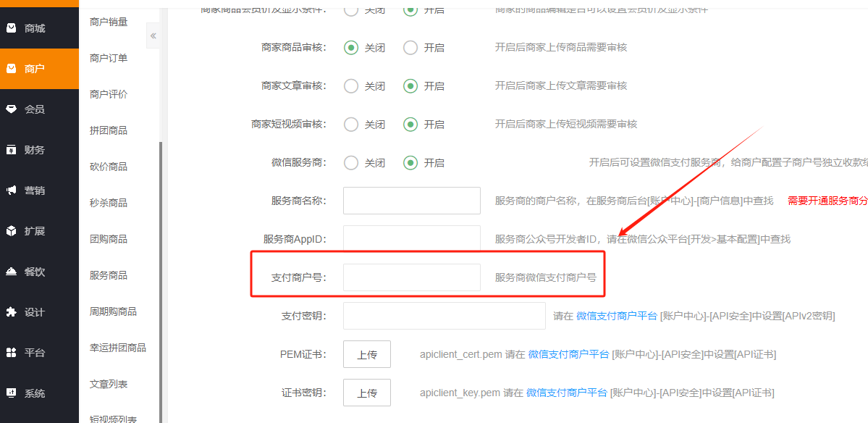Click the 支付商户号 input field

411,277
